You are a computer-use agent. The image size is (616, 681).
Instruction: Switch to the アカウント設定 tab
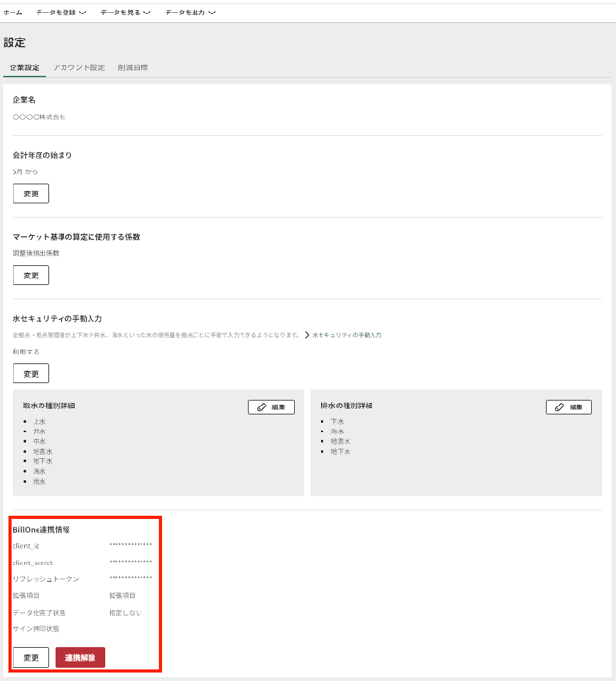point(79,67)
